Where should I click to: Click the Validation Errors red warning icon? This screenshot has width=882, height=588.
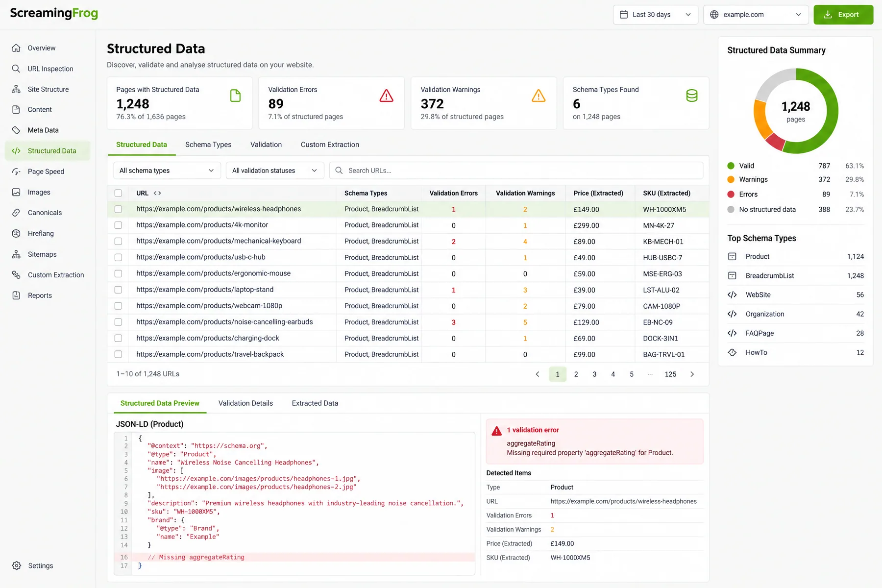point(387,96)
